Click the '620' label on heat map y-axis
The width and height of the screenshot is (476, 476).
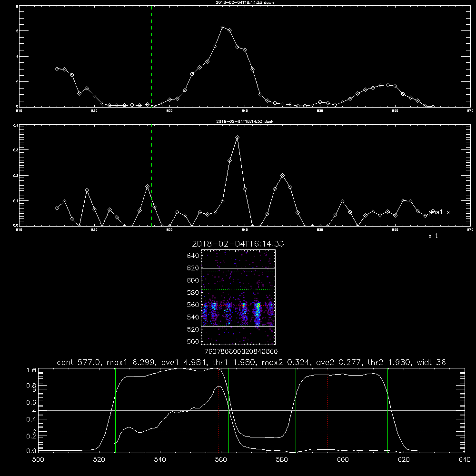(193, 268)
